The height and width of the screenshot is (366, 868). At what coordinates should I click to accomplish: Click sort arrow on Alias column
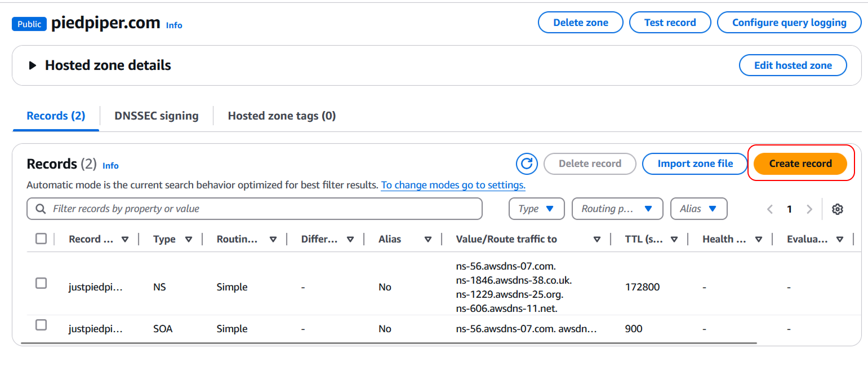[428, 239]
